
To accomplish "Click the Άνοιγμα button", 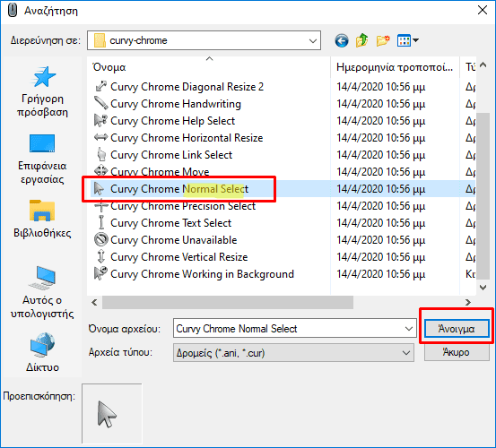I will pyautogui.click(x=457, y=329).
